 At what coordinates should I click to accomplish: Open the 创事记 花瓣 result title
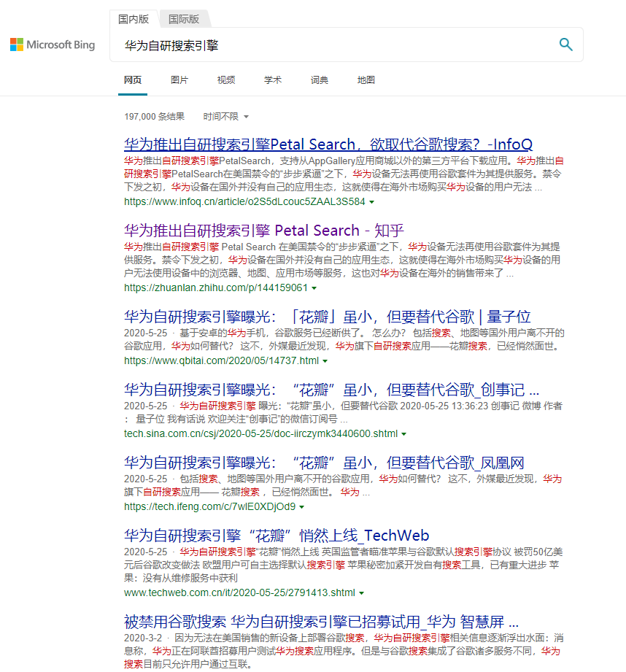click(x=332, y=390)
